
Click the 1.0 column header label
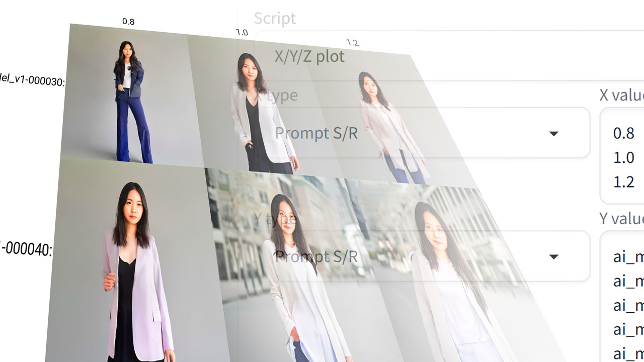click(x=242, y=33)
